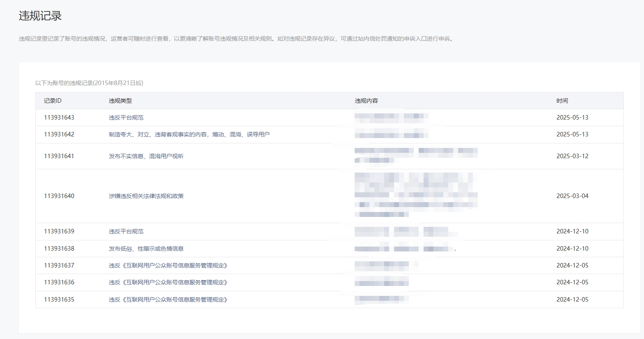Screen dimensions: 644x339
Task: Click the 违反平台规范 link for record 113931643
Action: click(x=126, y=118)
